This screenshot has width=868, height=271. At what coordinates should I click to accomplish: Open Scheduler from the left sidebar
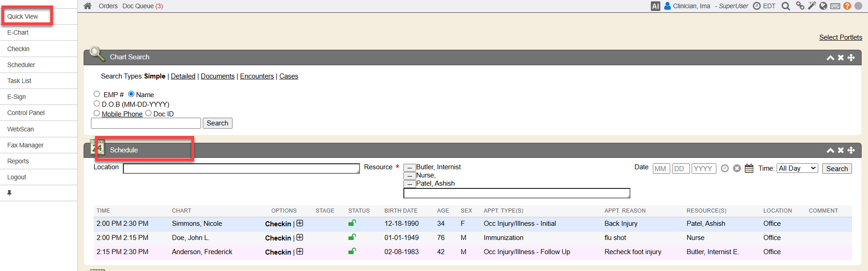click(x=21, y=65)
